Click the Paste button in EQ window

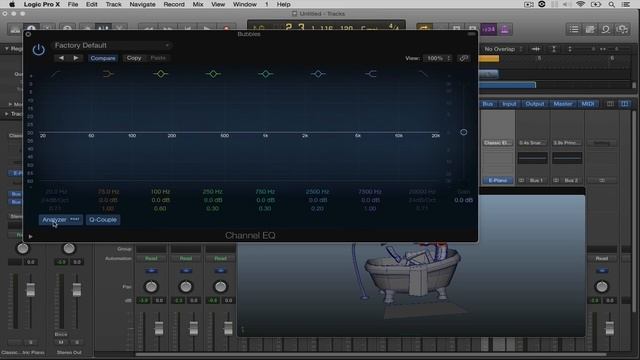[158, 58]
